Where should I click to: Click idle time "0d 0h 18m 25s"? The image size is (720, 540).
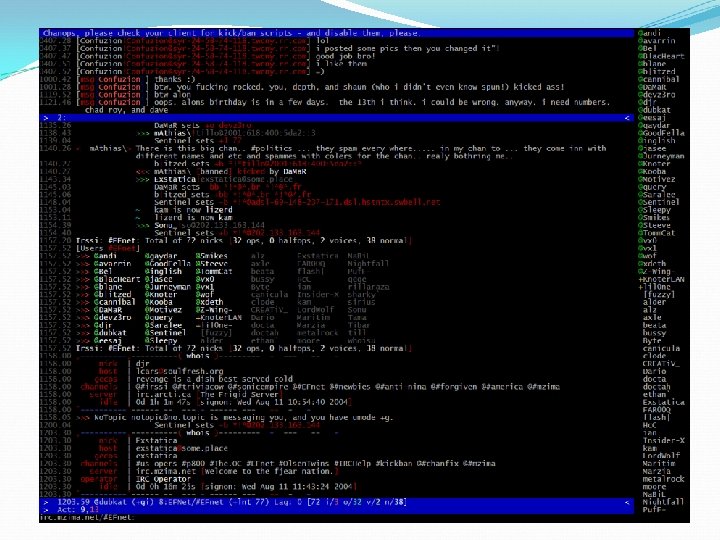coord(166,487)
